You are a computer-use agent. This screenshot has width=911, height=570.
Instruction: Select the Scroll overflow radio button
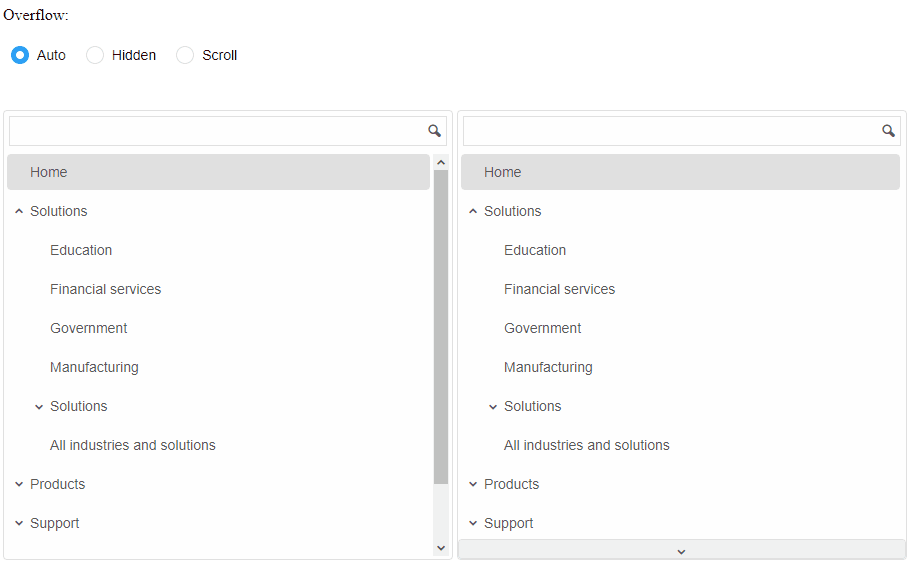(x=185, y=55)
